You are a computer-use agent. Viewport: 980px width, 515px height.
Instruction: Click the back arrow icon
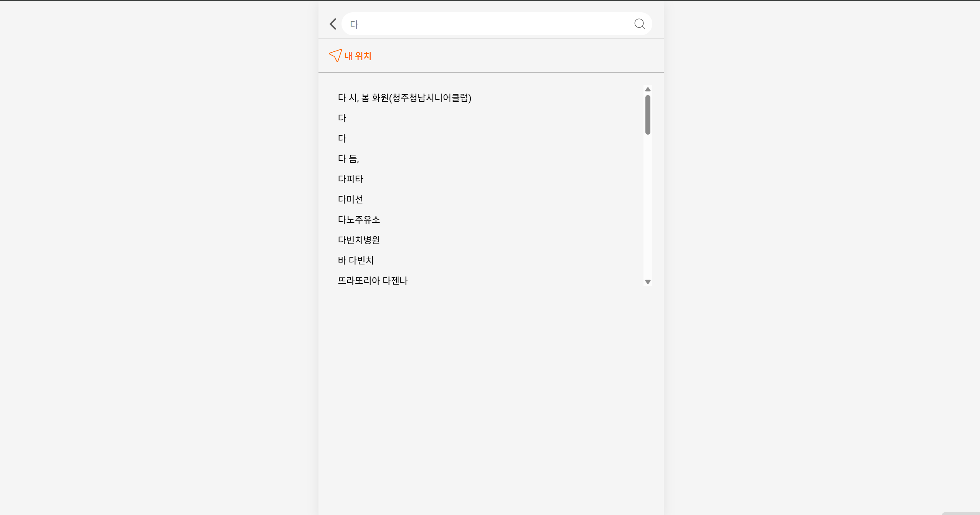pyautogui.click(x=333, y=24)
